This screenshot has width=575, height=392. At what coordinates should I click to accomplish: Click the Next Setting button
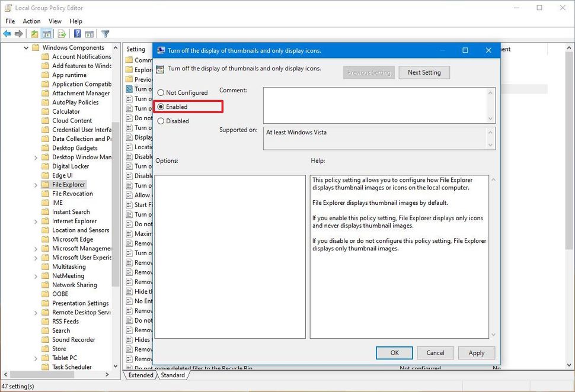(424, 72)
